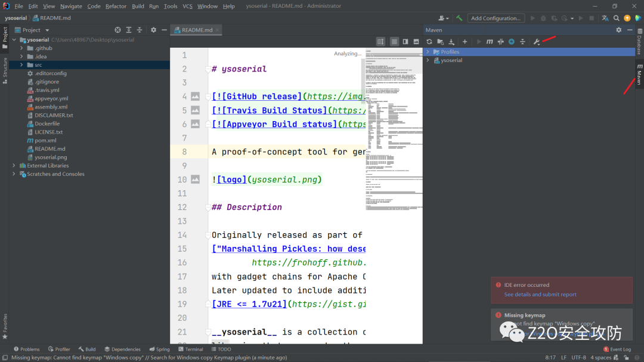The height and width of the screenshot is (362, 644).
Task: Collapse the ysoserial project root
Action: (x=14, y=40)
